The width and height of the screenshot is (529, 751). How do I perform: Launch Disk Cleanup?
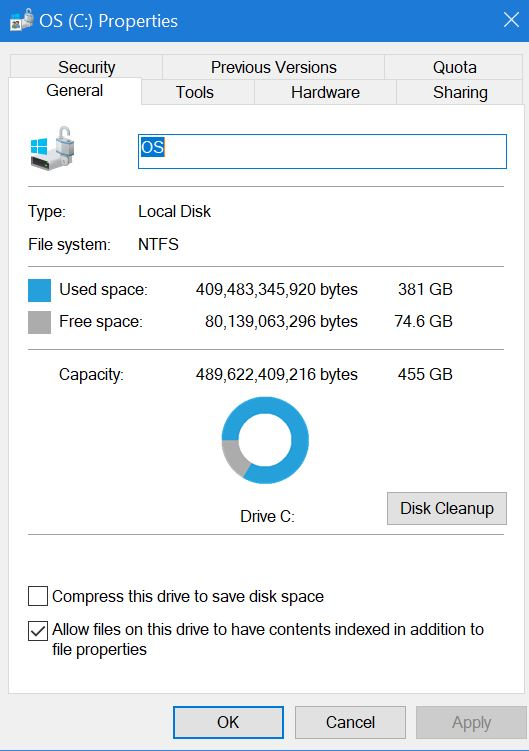coord(447,508)
